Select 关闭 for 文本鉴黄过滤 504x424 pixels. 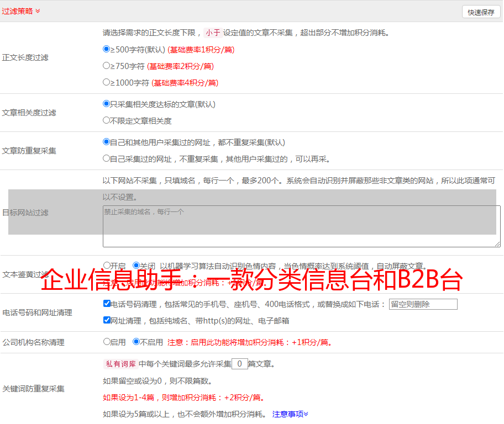pos(136,266)
